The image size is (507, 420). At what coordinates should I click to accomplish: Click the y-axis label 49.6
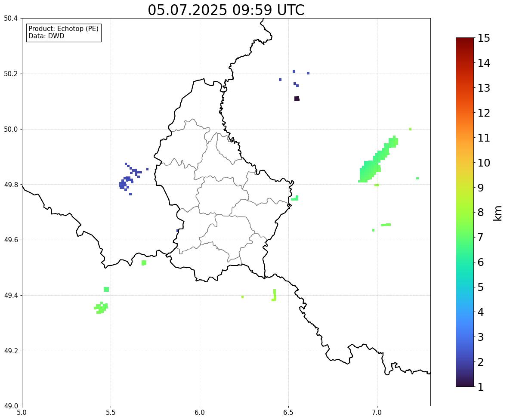coord(11,240)
